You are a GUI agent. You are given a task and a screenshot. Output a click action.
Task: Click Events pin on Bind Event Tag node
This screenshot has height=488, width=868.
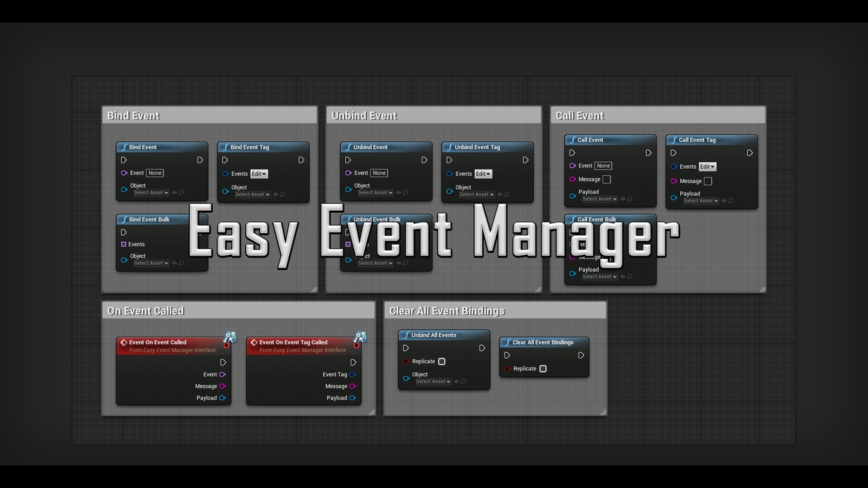pos(226,174)
